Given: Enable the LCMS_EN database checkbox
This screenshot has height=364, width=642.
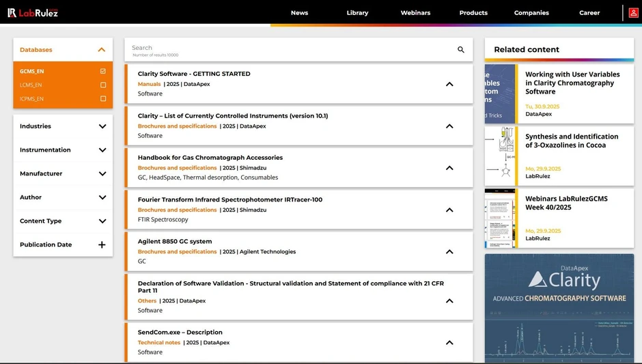Looking at the screenshot, I should [x=103, y=85].
